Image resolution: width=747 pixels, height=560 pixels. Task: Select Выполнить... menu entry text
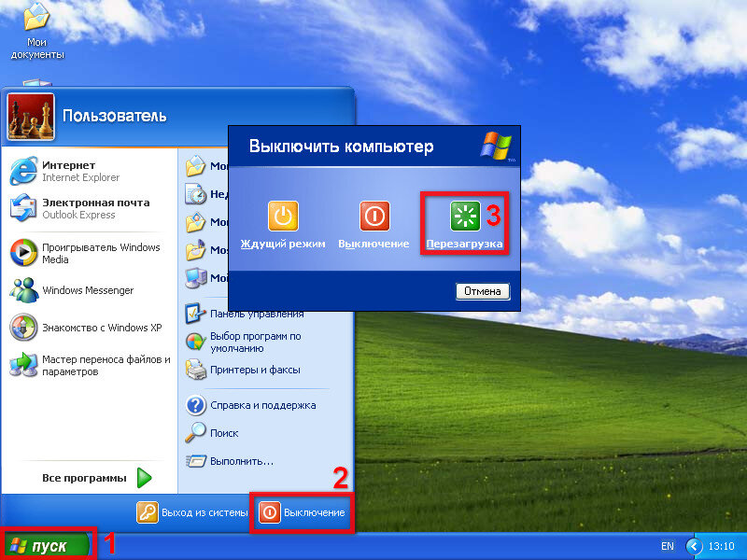click(242, 461)
